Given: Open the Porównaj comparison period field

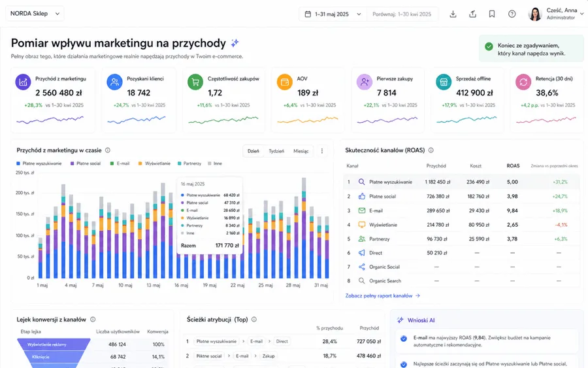Looking at the screenshot, I should [x=402, y=14].
